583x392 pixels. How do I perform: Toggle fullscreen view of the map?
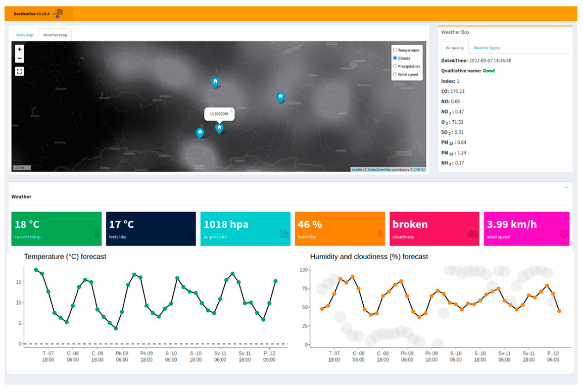(19, 71)
